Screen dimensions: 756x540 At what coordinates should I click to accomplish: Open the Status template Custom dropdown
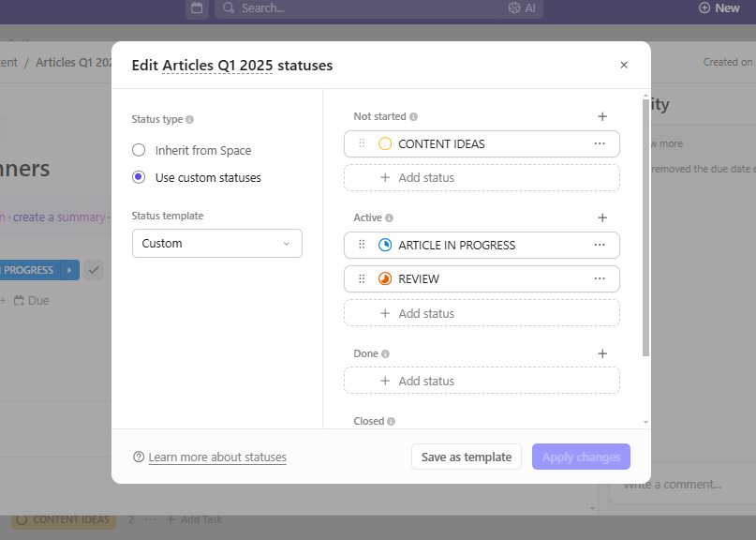[x=217, y=243]
